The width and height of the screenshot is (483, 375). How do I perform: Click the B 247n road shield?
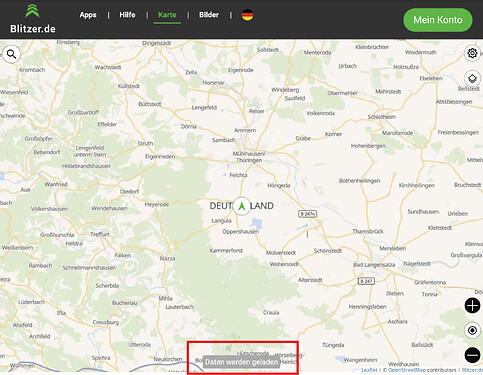coord(307,214)
